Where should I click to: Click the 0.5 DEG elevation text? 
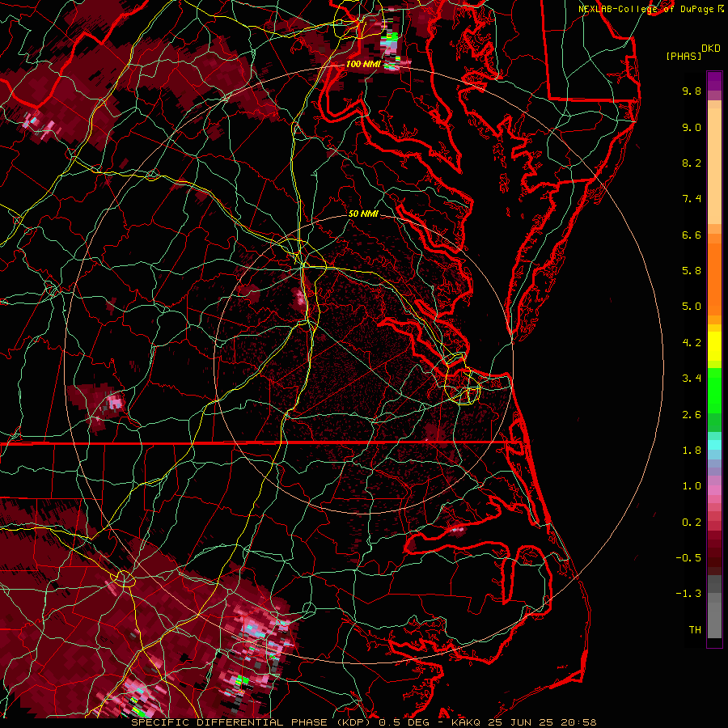404,722
